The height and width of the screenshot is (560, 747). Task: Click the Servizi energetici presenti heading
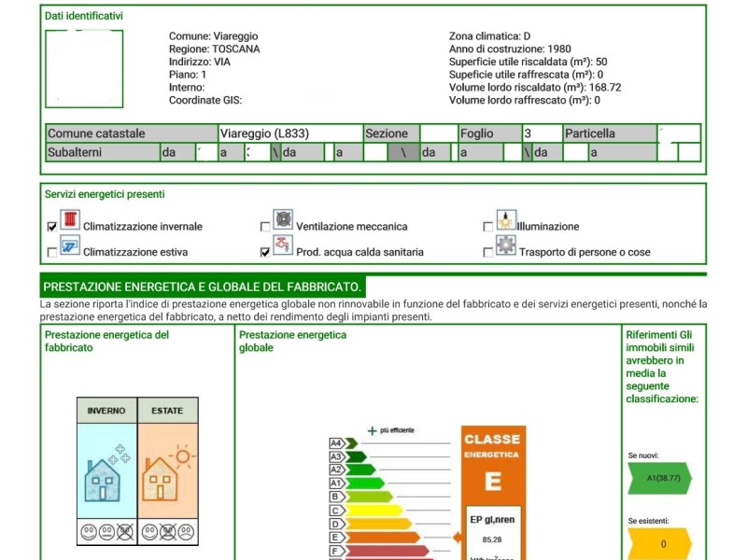(105, 194)
